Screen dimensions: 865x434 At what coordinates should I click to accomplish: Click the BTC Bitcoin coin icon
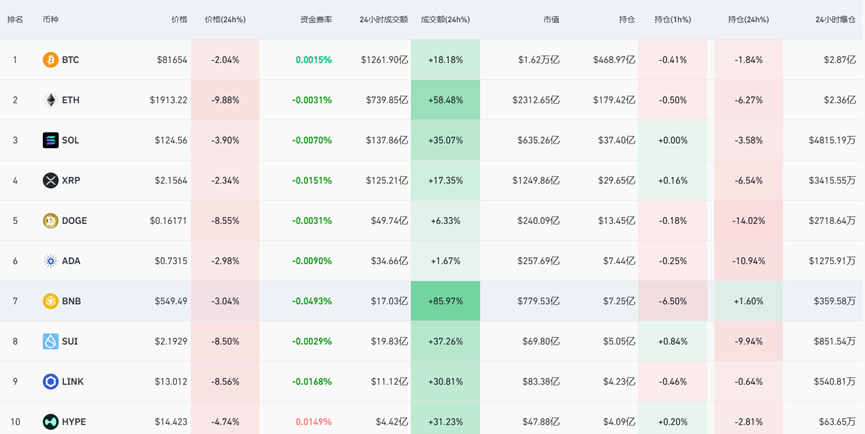[50, 60]
